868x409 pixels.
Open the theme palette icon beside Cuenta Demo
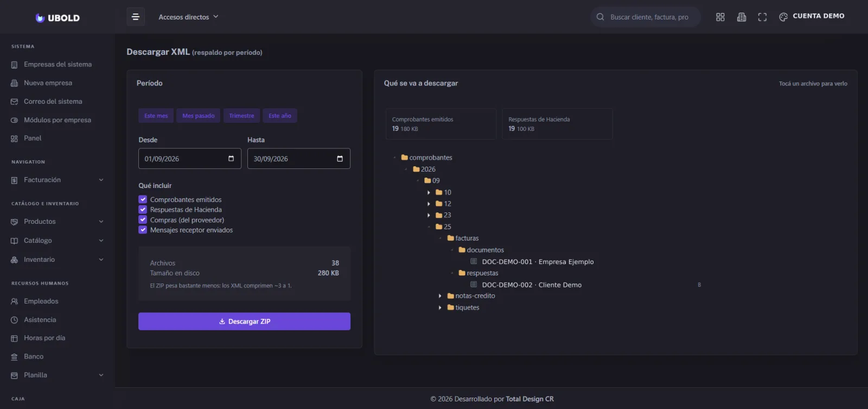pos(783,17)
